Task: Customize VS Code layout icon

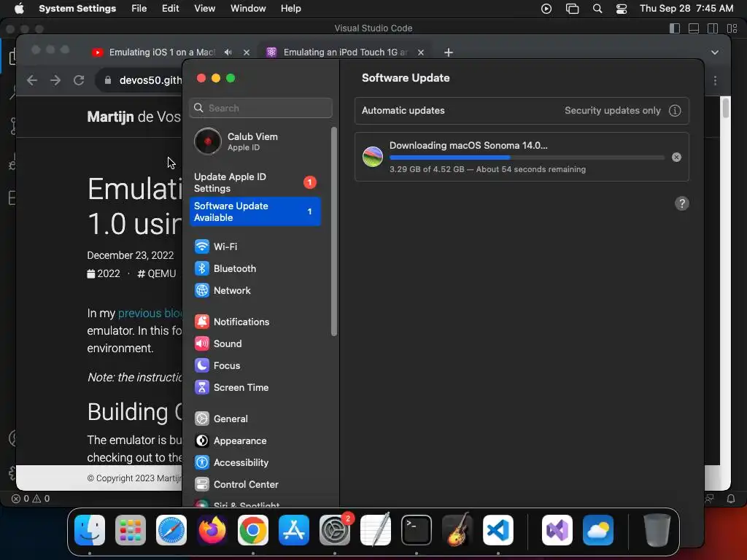Action: pyautogui.click(x=732, y=28)
